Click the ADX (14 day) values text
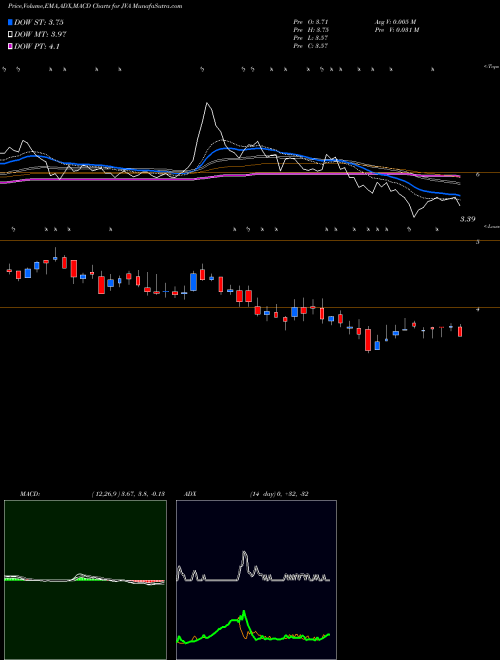 pyautogui.click(x=279, y=494)
